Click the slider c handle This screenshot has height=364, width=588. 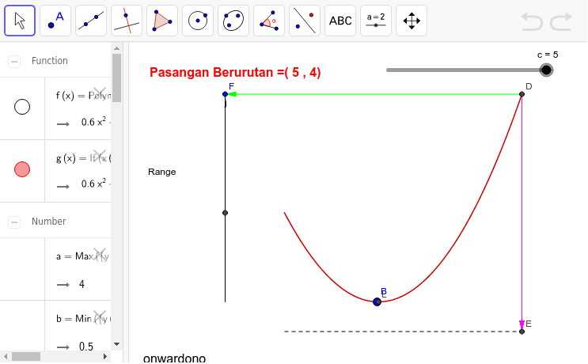(x=546, y=70)
